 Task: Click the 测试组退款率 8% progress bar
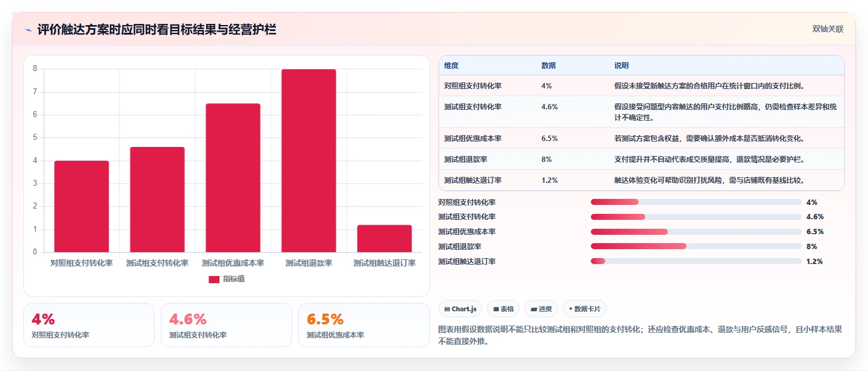pyautogui.click(x=696, y=246)
